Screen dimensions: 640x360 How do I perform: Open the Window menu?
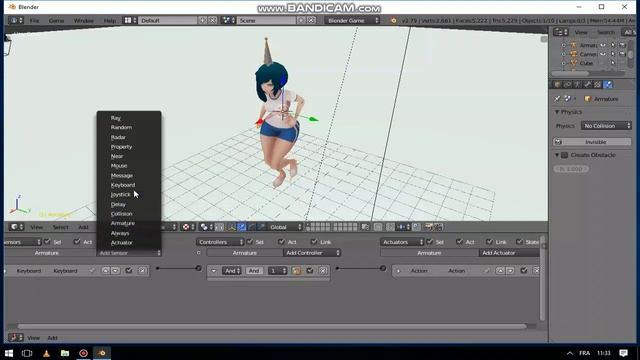click(x=83, y=20)
